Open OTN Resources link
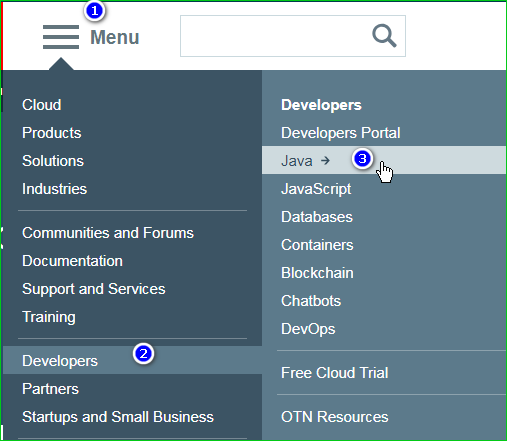The width and height of the screenshot is (507, 441). [x=335, y=417]
